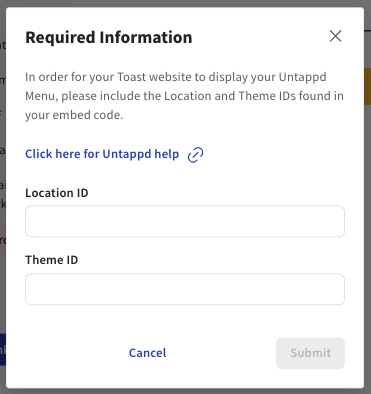This screenshot has height=394, width=371.
Task: Click the Required Information heading
Action: tap(109, 37)
